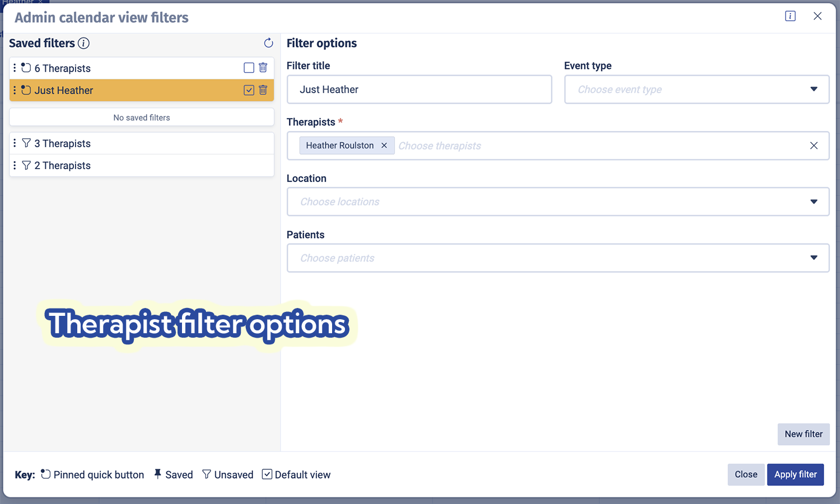Open the Location dropdown
This screenshot has height=504, width=840.
point(813,202)
